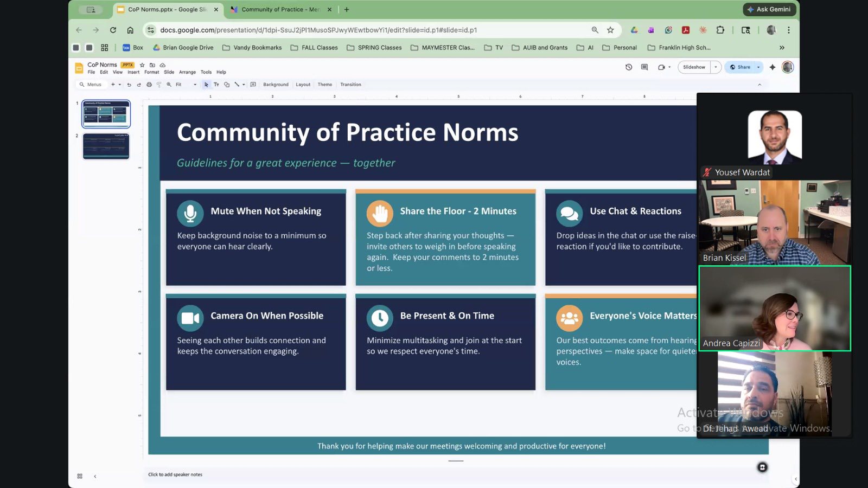Viewport: 868px width, 488px height.
Task: Open Gemini sparkle icon beside Share
Action: coord(773,67)
